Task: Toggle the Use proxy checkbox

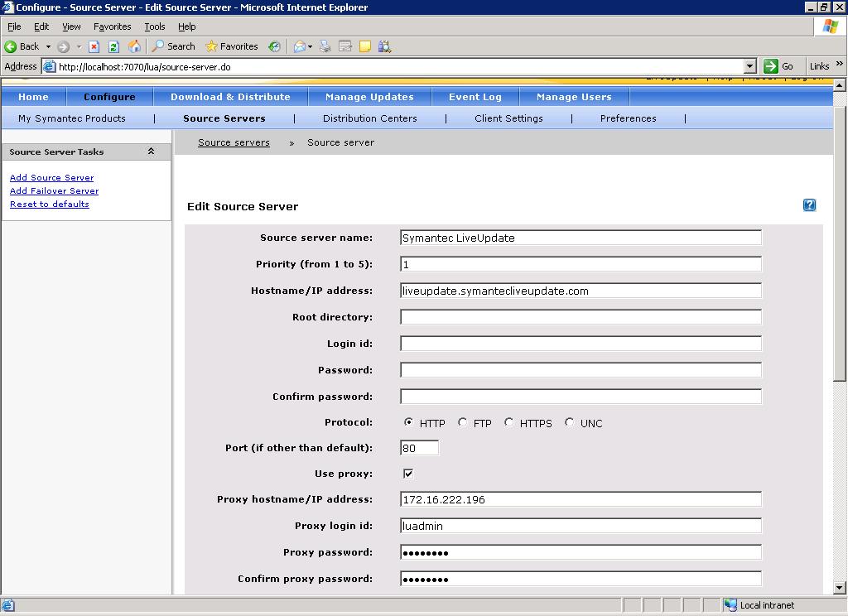Action: pos(408,474)
